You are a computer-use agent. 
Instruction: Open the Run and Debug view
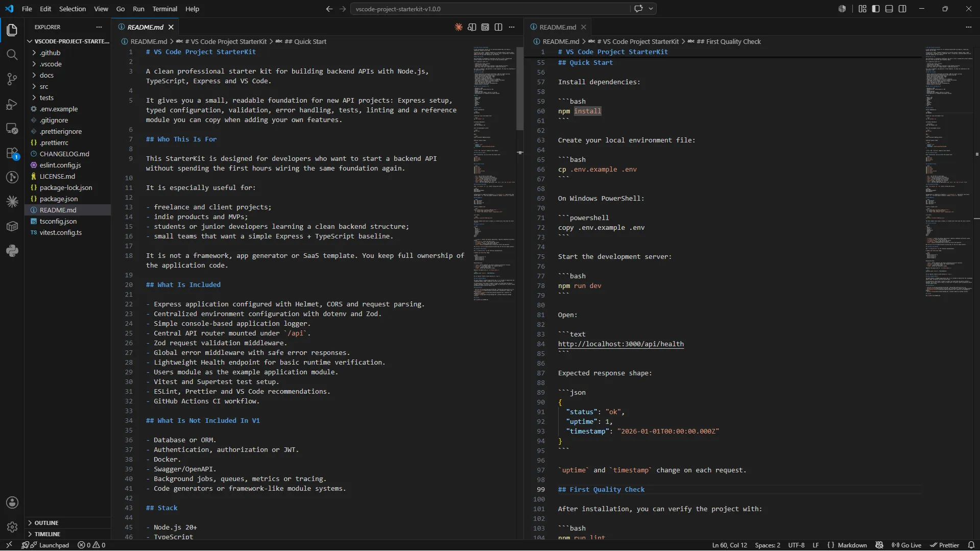12,104
